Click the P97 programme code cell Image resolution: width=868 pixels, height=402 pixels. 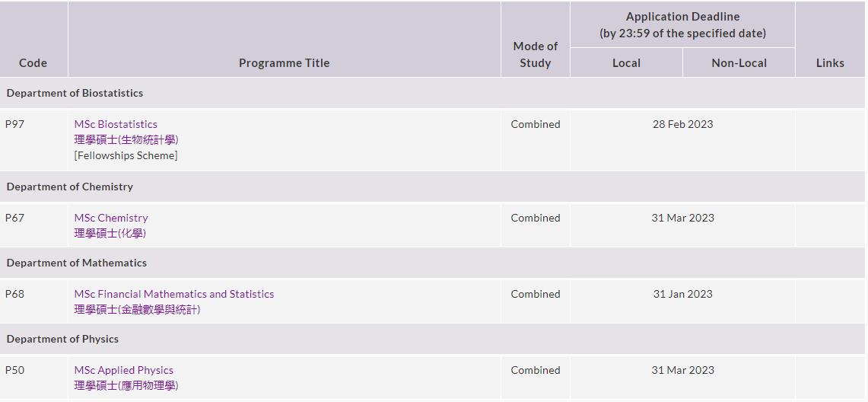pyautogui.click(x=15, y=124)
